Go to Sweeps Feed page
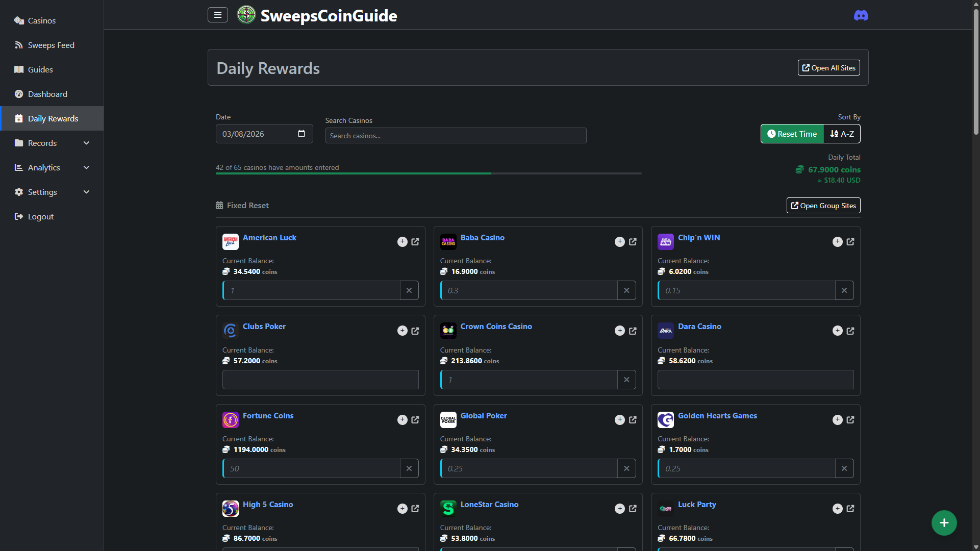This screenshot has width=980, height=551. (51, 45)
